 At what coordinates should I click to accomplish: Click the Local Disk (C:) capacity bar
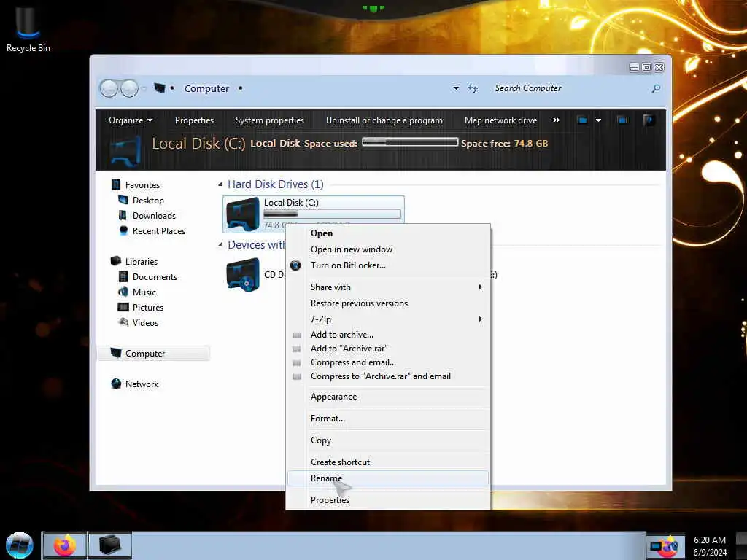click(x=332, y=214)
